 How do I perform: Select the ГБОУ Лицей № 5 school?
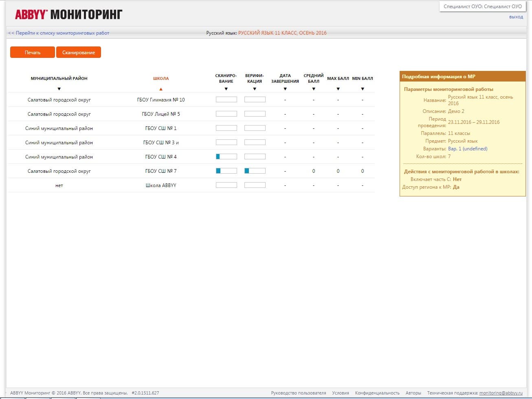point(161,114)
